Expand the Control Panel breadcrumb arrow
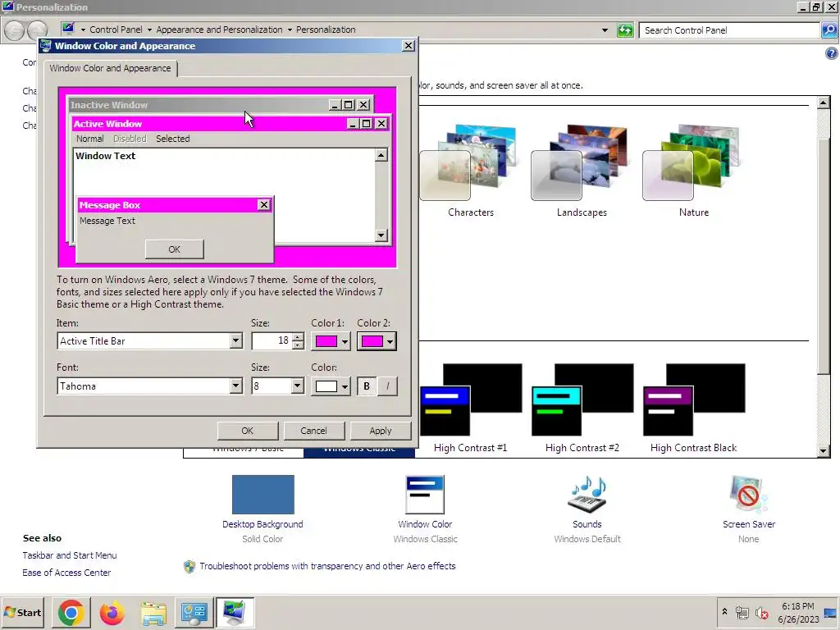 (149, 30)
